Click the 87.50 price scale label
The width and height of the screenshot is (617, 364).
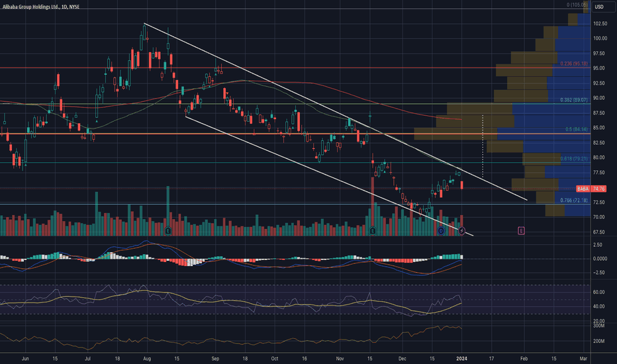click(x=599, y=113)
